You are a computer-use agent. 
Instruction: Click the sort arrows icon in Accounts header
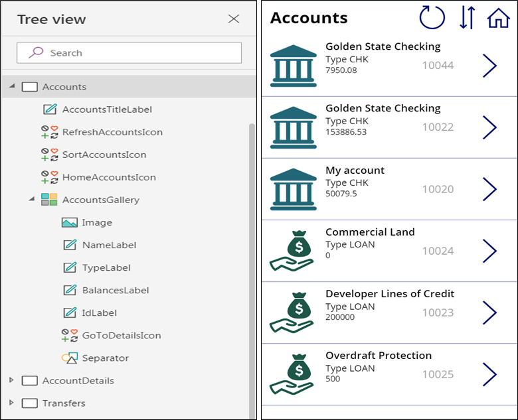467,18
